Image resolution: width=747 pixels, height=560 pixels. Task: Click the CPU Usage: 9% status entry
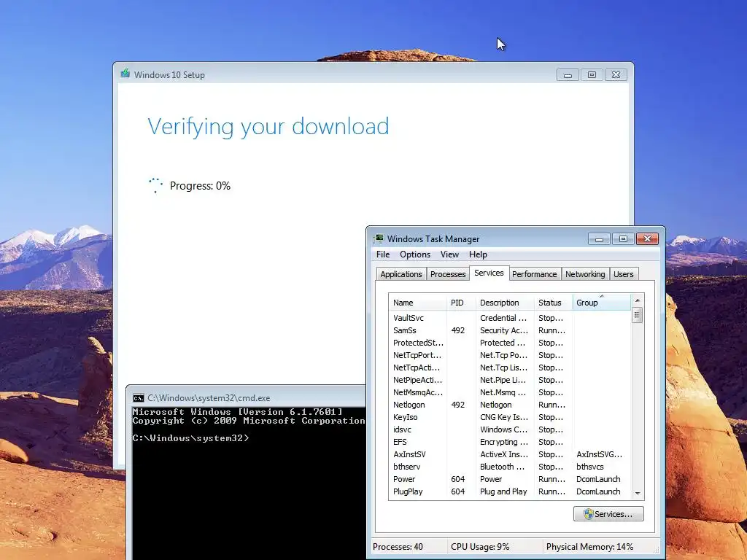coord(480,547)
